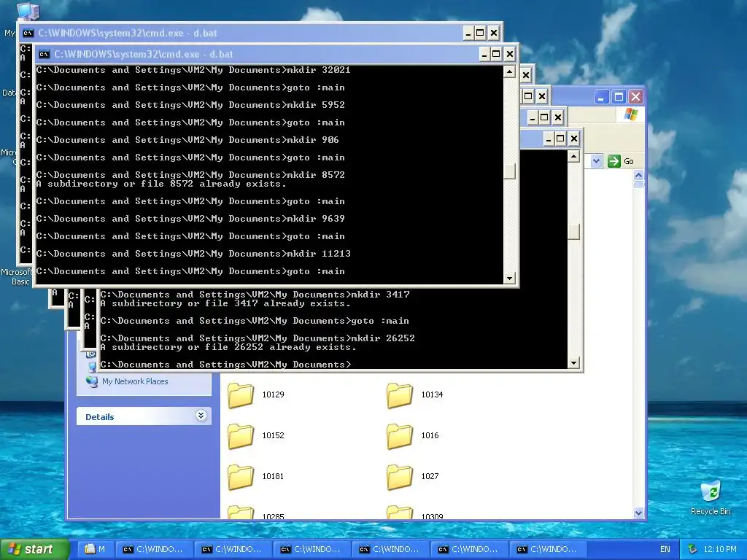This screenshot has width=747, height=560.
Task: Open folder 10134 in the Explorer window
Action: (400, 395)
